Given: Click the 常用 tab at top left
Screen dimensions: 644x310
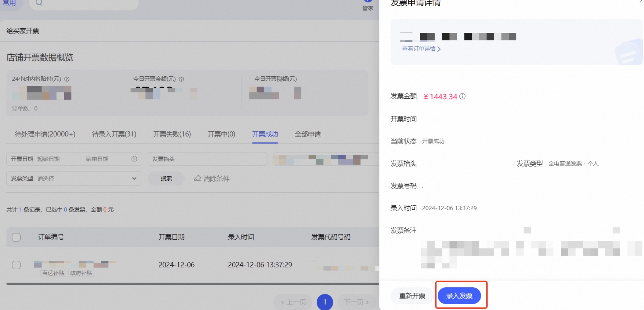Looking at the screenshot, I should [9, 3].
